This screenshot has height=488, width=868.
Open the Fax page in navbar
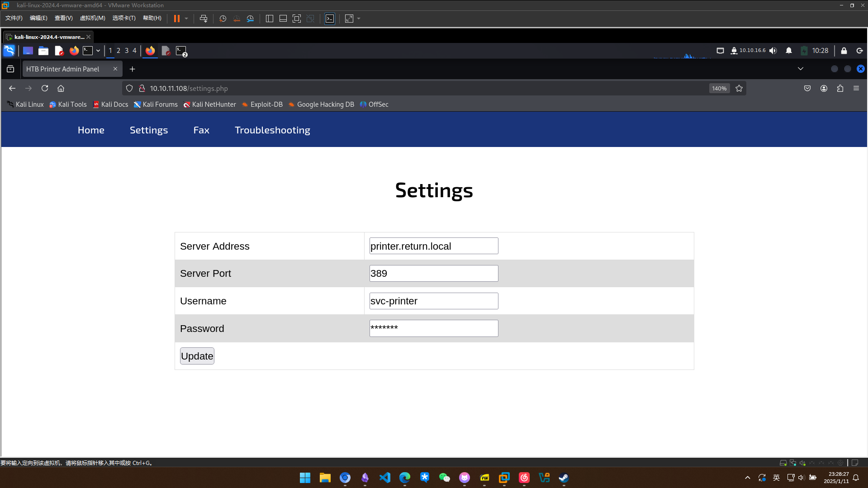point(201,130)
